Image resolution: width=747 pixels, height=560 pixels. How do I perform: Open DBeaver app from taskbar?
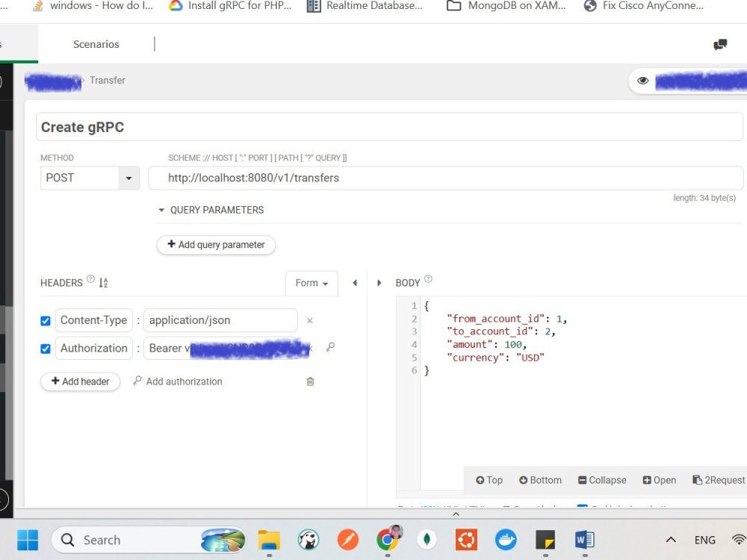(x=309, y=540)
